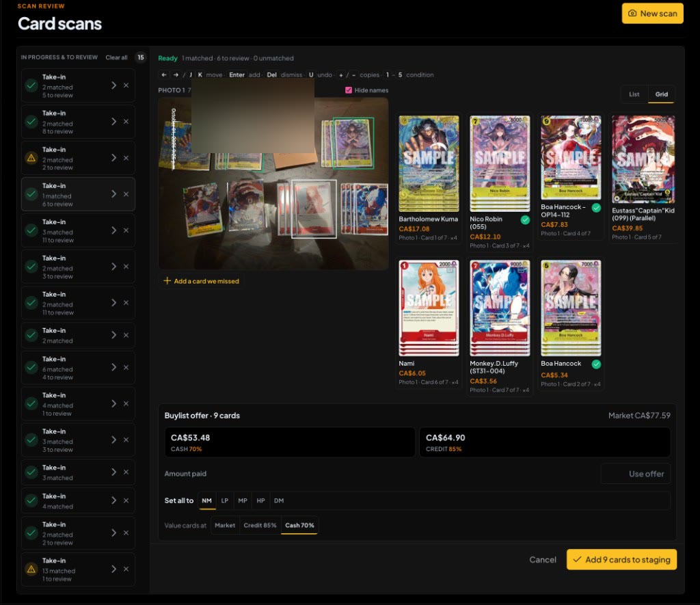
Task: Click the green matched badge on the Nico Robin card
Action: (x=526, y=219)
